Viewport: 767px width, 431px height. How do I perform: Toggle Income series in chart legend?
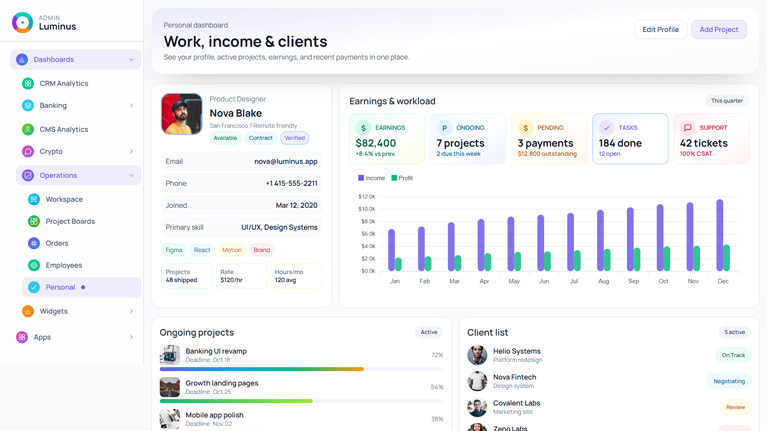371,178
